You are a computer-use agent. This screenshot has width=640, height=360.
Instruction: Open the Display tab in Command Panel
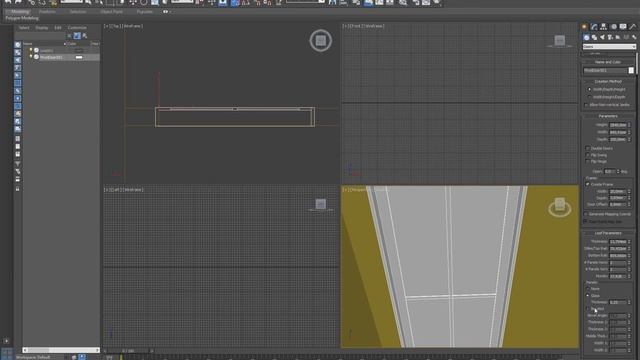[623, 27]
